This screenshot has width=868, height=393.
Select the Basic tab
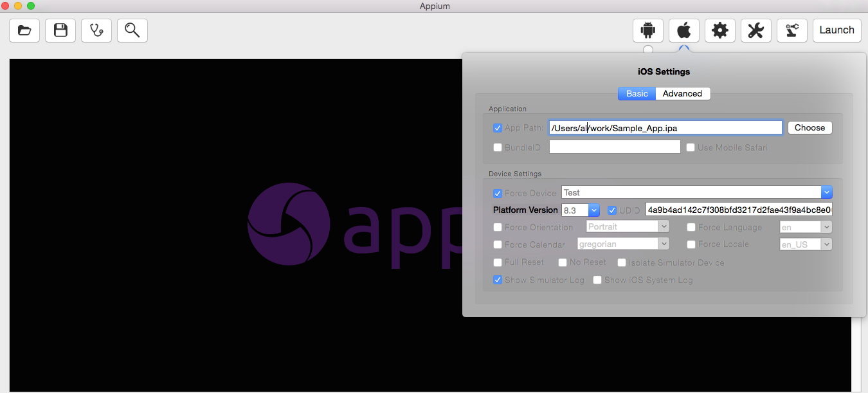point(637,93)
